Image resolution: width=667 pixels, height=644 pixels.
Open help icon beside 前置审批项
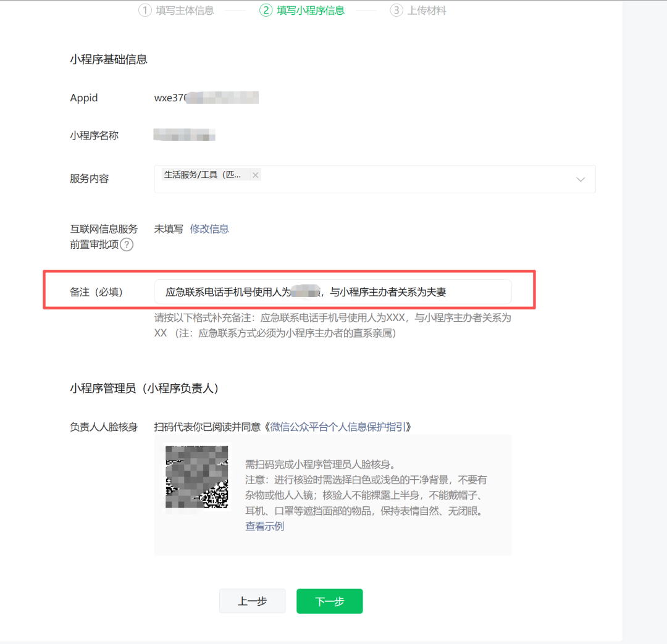127,245
